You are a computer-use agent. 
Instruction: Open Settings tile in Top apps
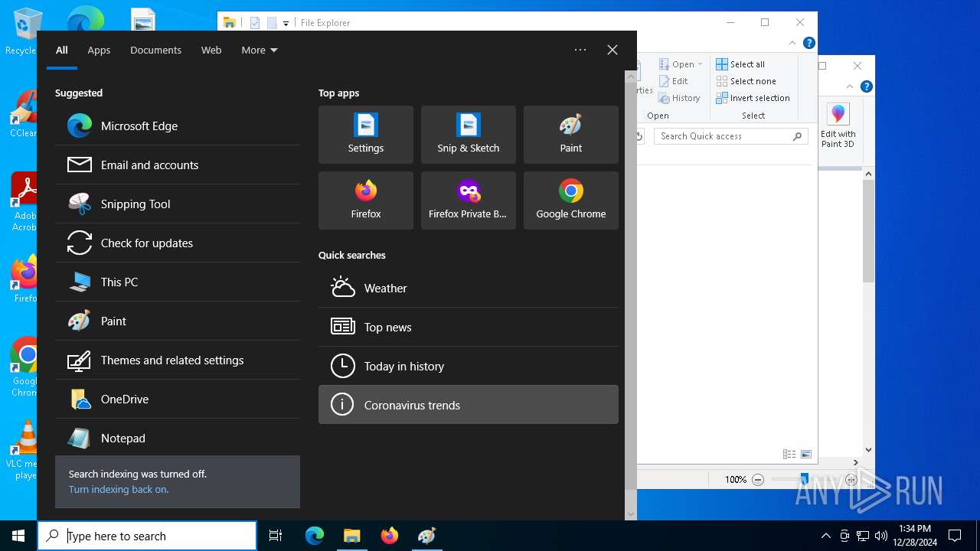[x=366, y=135]
